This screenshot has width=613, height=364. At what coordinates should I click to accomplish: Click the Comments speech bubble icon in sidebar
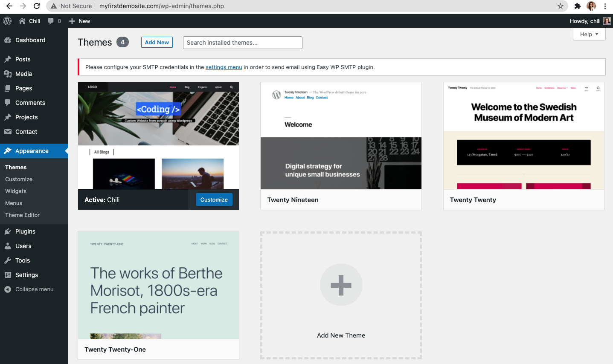[x=8, y=103]
